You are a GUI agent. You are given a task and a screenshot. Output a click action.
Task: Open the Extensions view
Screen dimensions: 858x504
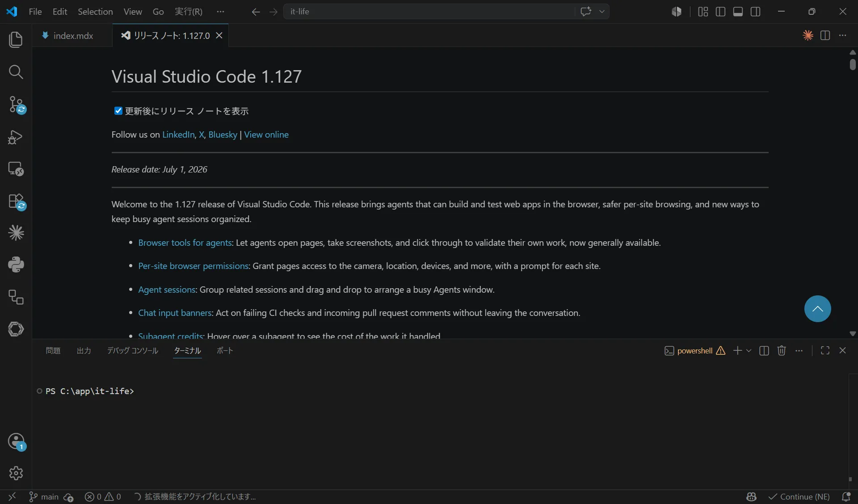tap(17, 202)
